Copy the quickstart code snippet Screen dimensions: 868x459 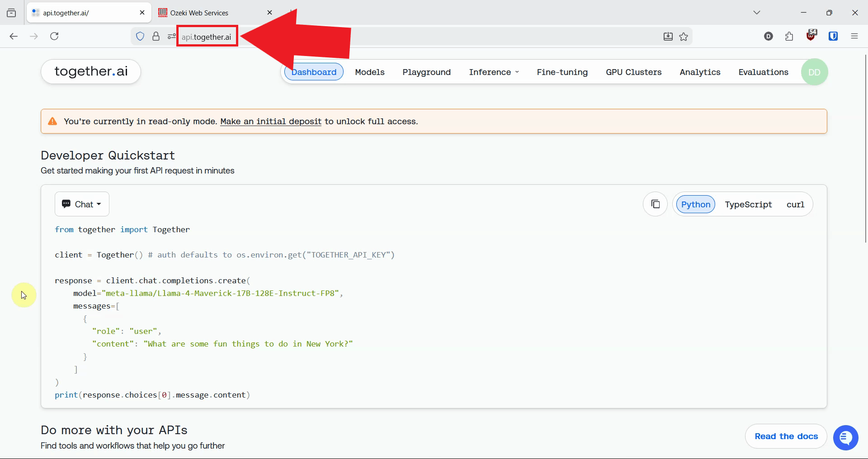click(655, 204)
